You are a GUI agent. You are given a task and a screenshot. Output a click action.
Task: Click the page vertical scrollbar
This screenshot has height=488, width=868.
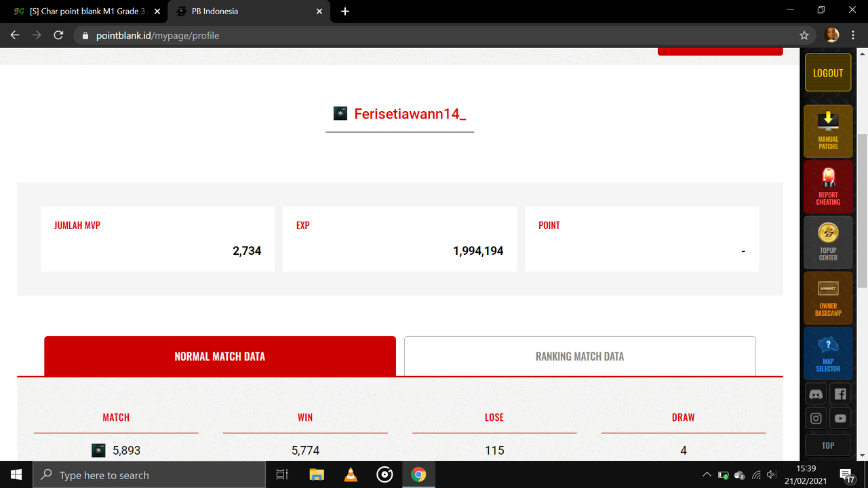[x=863, y=211]
